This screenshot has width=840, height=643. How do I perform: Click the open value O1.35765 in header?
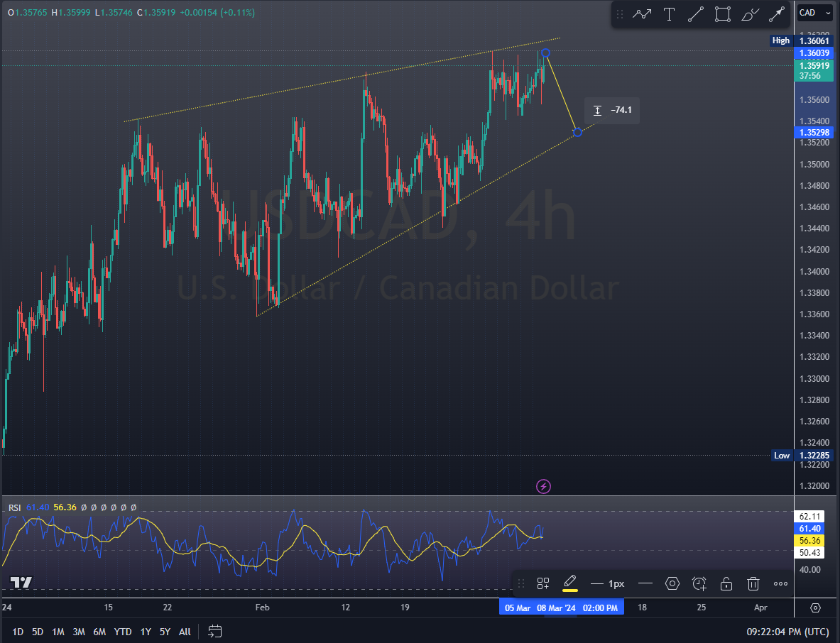[27, 12]
